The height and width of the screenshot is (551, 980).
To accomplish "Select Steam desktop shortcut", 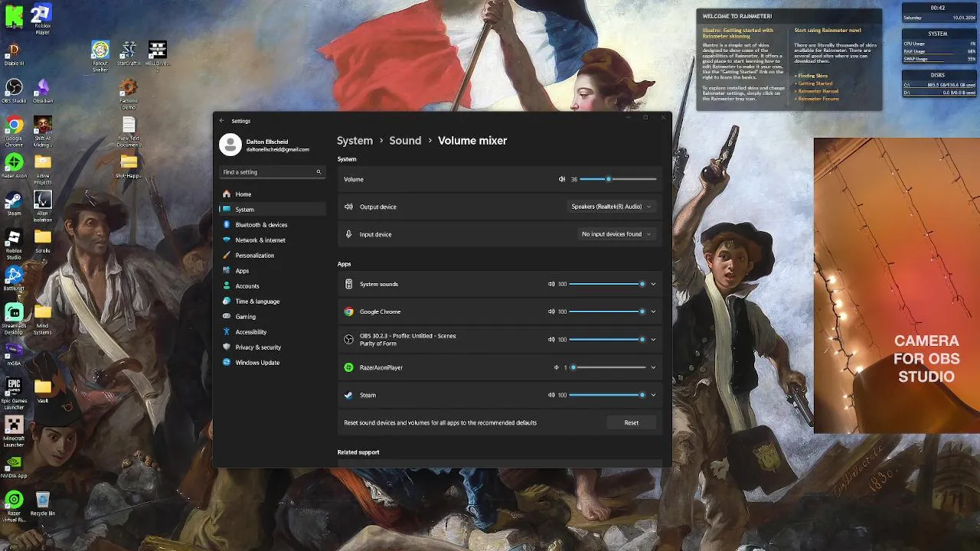I will (14, 204).
